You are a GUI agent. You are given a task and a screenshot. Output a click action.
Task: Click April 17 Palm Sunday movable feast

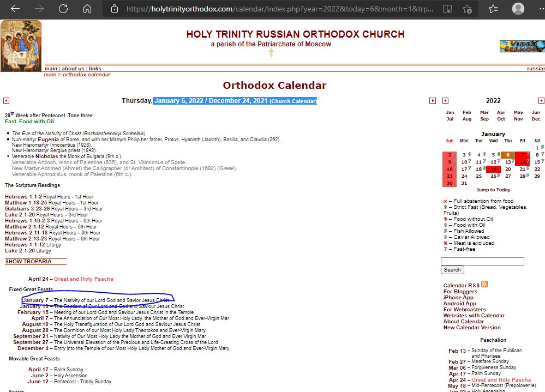[x=56, y=370]
